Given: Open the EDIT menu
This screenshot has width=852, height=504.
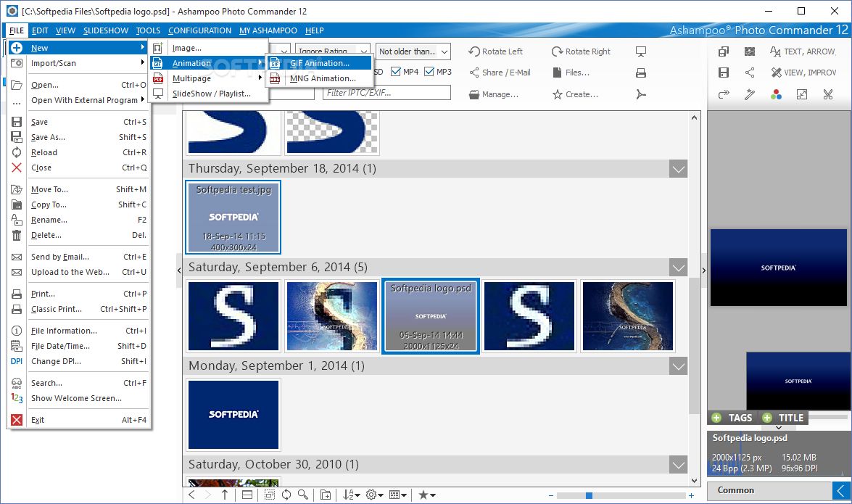Looking at the screenshot, I should pyautogui.click(x=40, y=30).
